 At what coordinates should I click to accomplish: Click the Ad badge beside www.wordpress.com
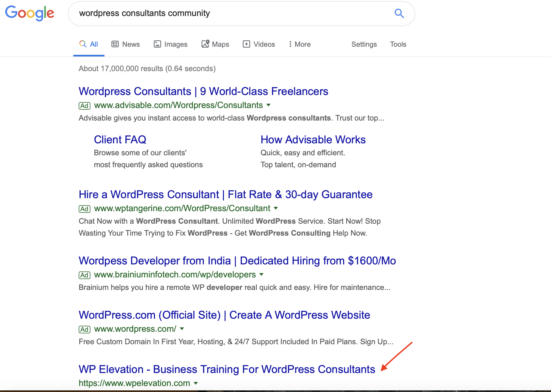coord(84,329)
